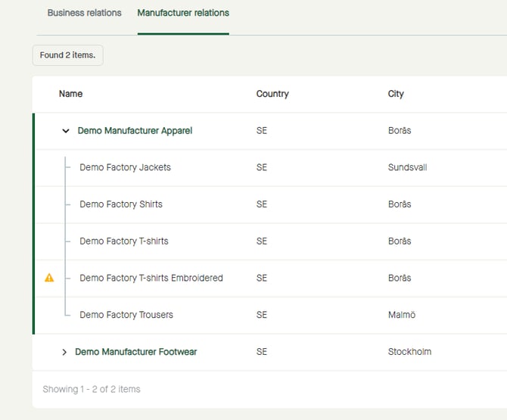Open Demo Manufacturer Footwear link
Viewport: 507px width, 420px height.
tap(135, 352)
